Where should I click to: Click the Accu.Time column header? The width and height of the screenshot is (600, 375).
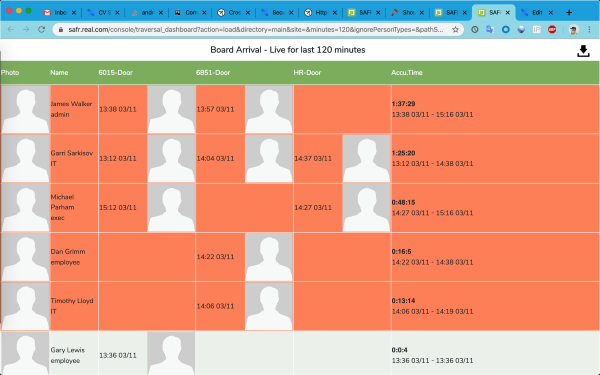point(407,73)
